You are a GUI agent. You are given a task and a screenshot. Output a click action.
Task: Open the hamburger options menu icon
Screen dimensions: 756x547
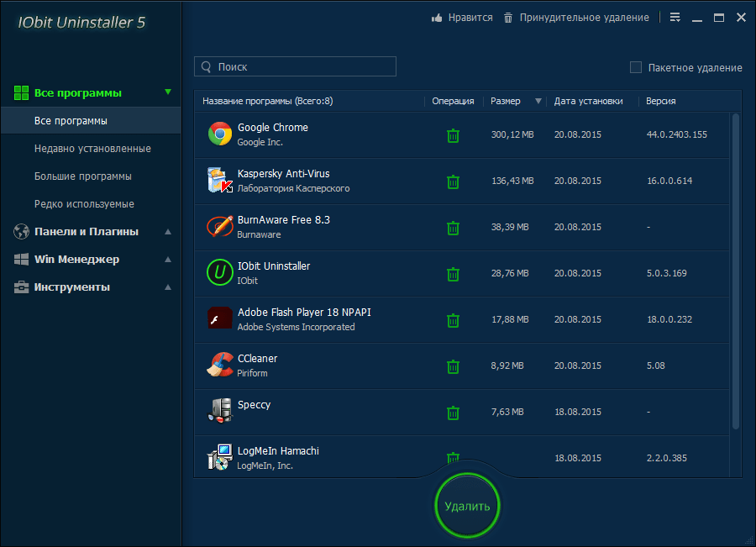[675, 18]
